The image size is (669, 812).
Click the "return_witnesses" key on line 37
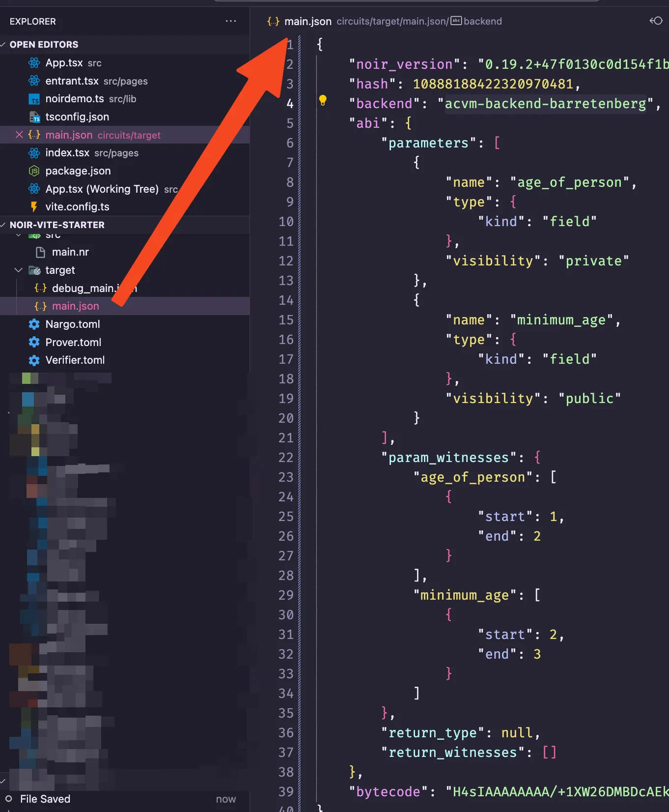452,753
